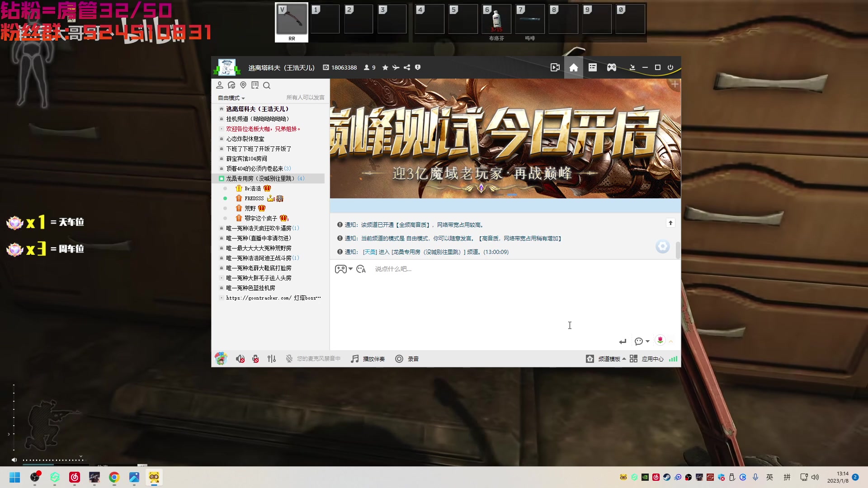
Task: Start recording with 录音 button
Action: [x=407, y=359]
